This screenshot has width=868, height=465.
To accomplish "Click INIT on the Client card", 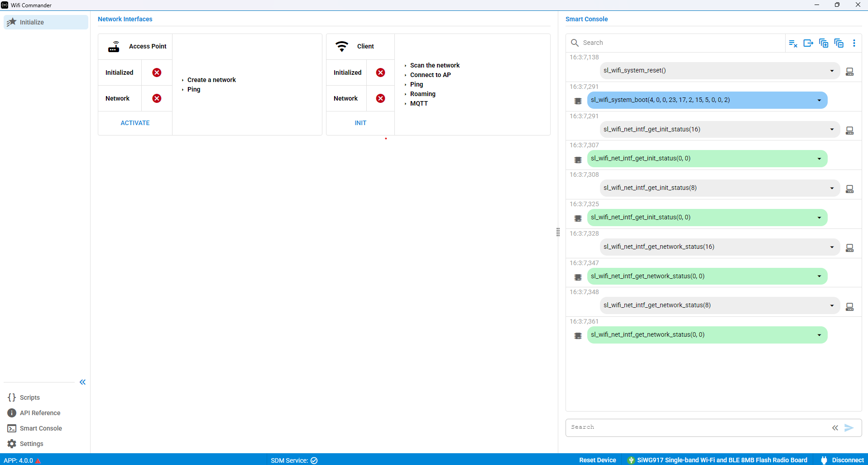I will pos(360,123).
